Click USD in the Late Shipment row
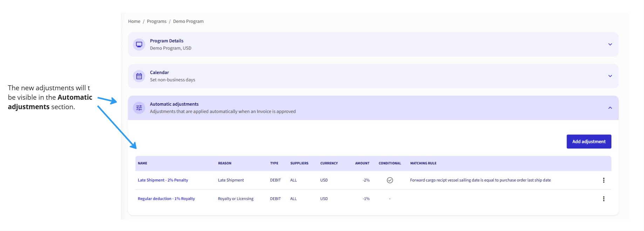This screenshot has width=644, height=231. point(324,180)
